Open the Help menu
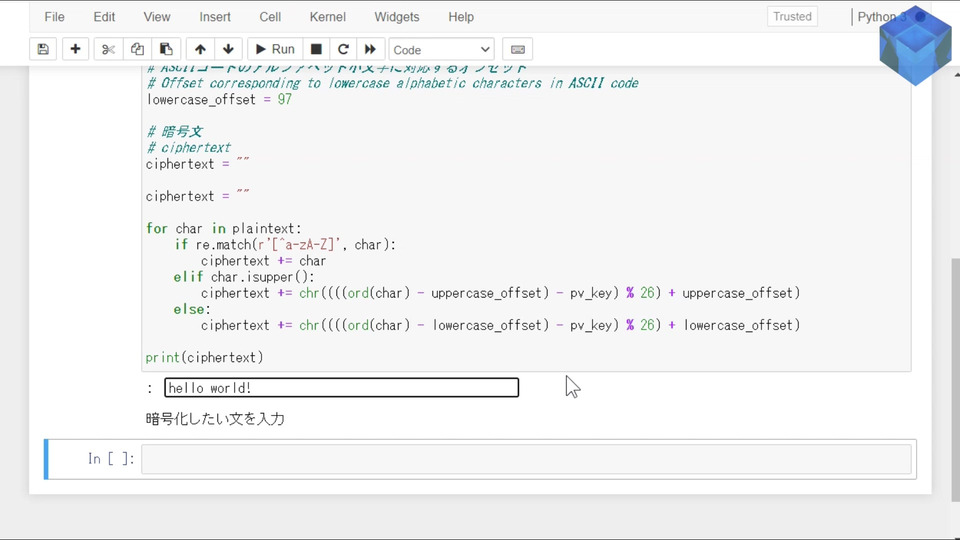The height and width of the screenshot is (540, 960). point(461,17)
